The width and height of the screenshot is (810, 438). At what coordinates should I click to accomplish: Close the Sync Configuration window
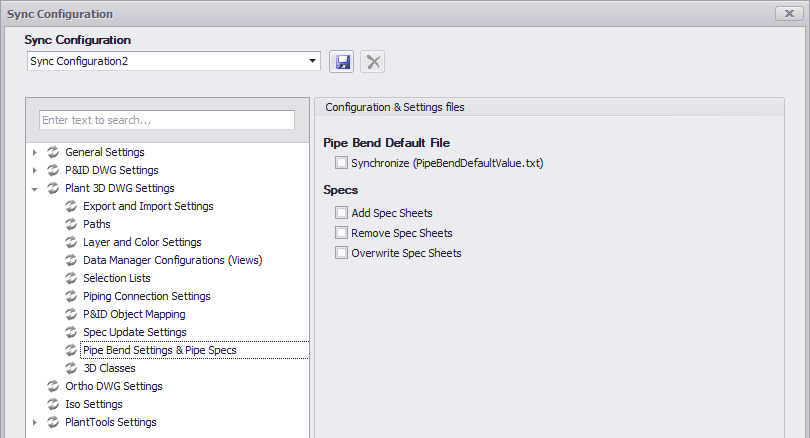click(x=789, y=13)
